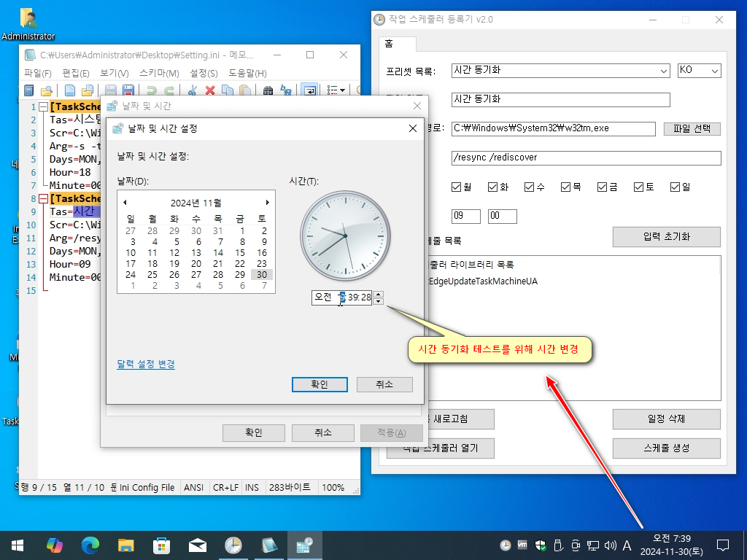
Task: Click the VMware Tools tray icon
Action: click(x=522, y=545)
